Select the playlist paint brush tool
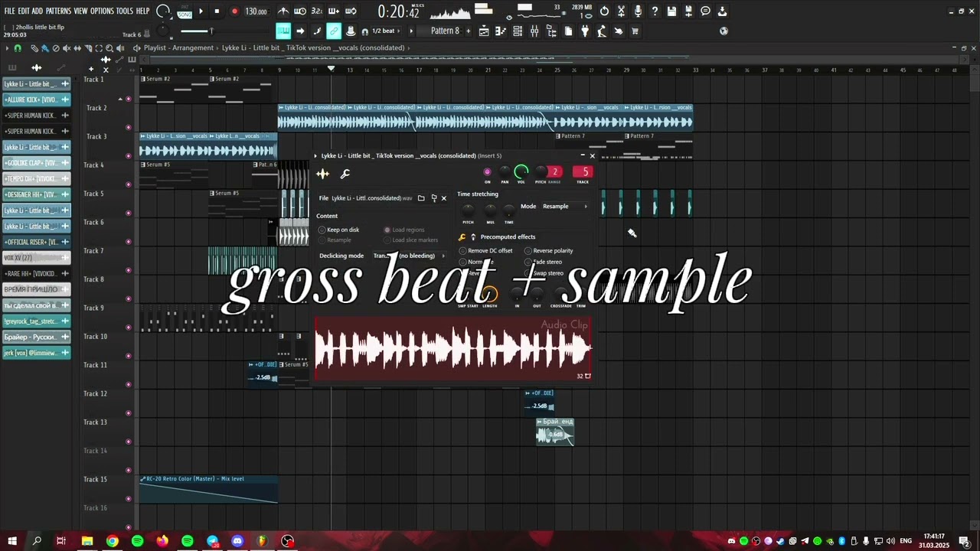Image resolution: width=980 pixels, height=551 pixels. 45,48
